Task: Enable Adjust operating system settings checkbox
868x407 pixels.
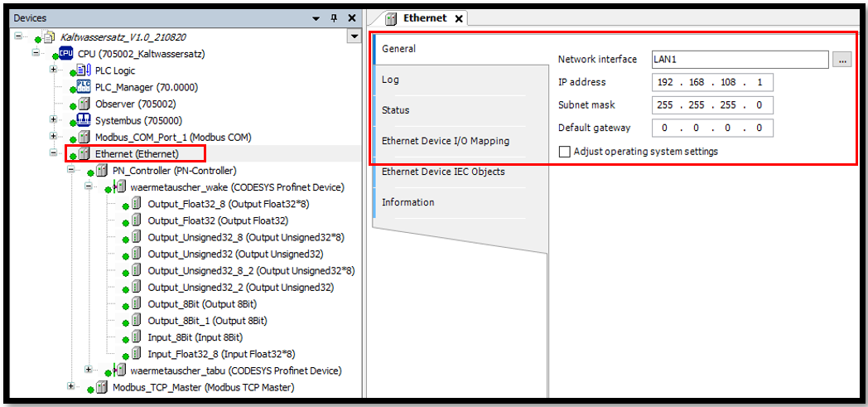Action: click(565, 152)
